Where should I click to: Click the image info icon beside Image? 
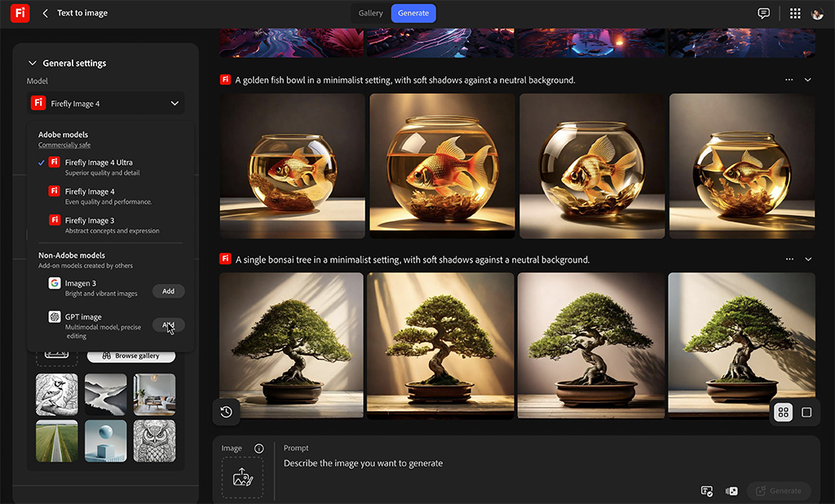coord(258,449)
